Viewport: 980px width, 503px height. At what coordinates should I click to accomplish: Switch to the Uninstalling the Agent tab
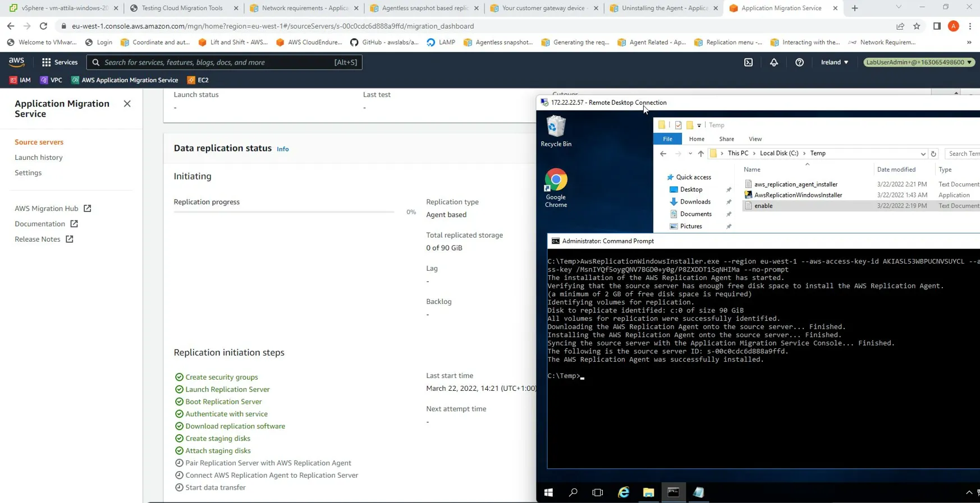pos(665,8)
